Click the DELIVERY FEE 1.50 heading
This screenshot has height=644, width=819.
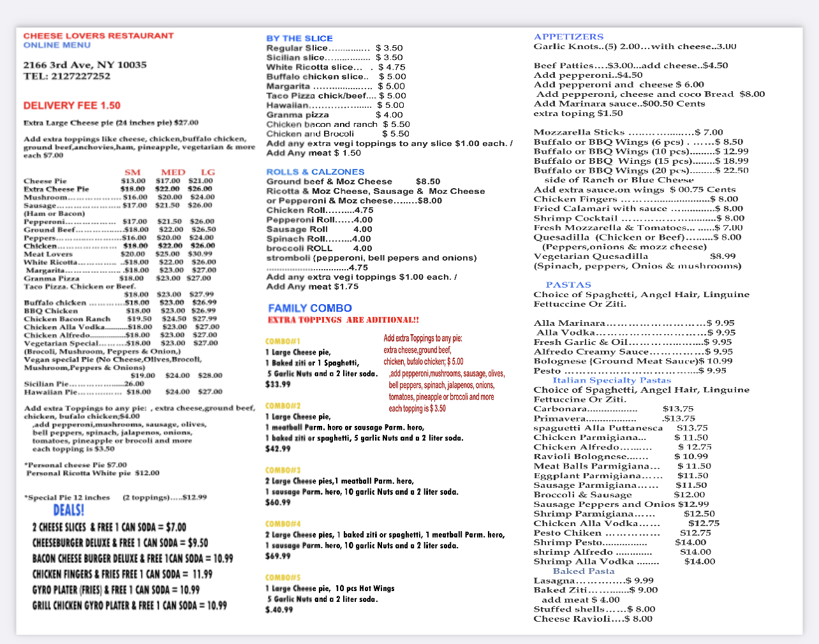[71, 106]
